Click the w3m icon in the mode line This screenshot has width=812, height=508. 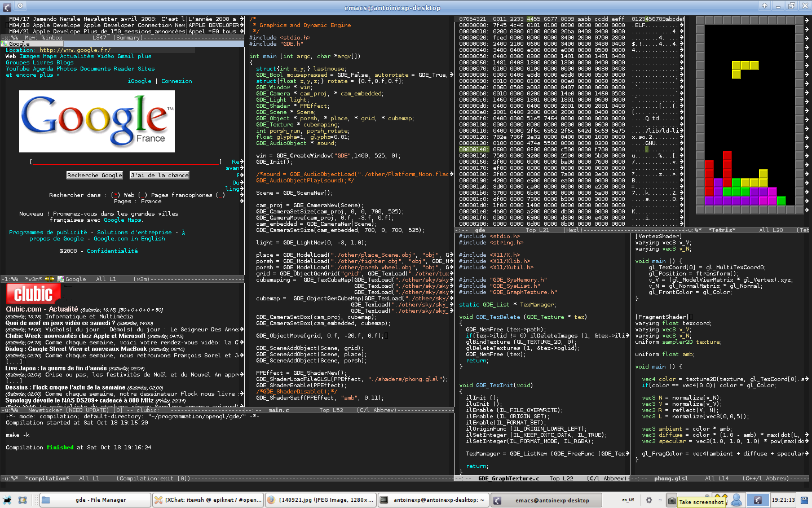click(x=60, y=279)
